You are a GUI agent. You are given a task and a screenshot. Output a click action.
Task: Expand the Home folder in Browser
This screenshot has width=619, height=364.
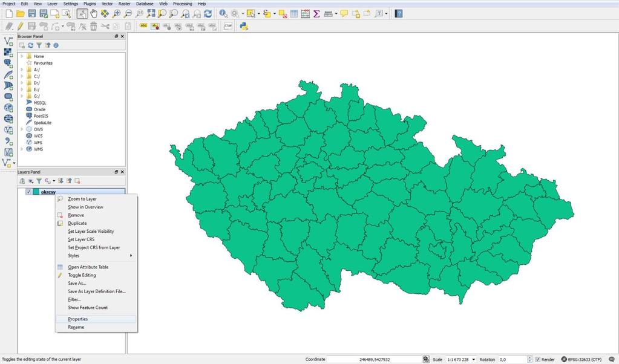pyautogui.click(x=22, y=56)
